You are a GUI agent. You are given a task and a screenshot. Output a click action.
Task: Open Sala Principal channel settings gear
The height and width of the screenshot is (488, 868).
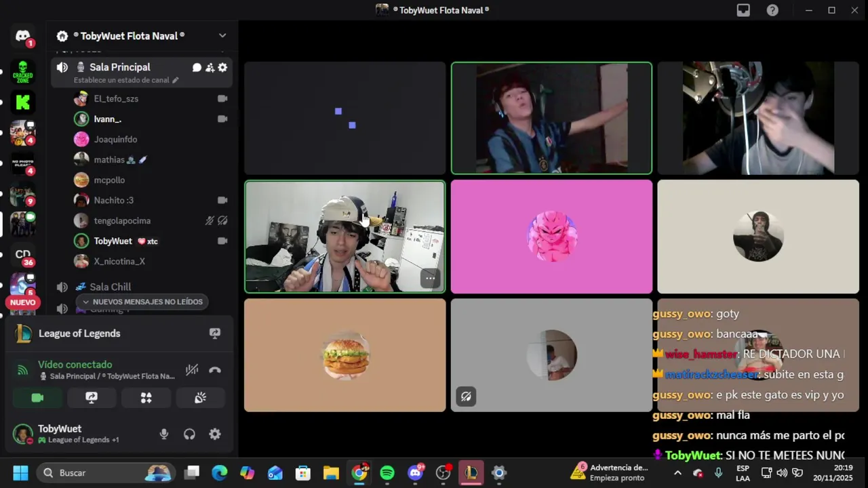(x=222, y=67)
